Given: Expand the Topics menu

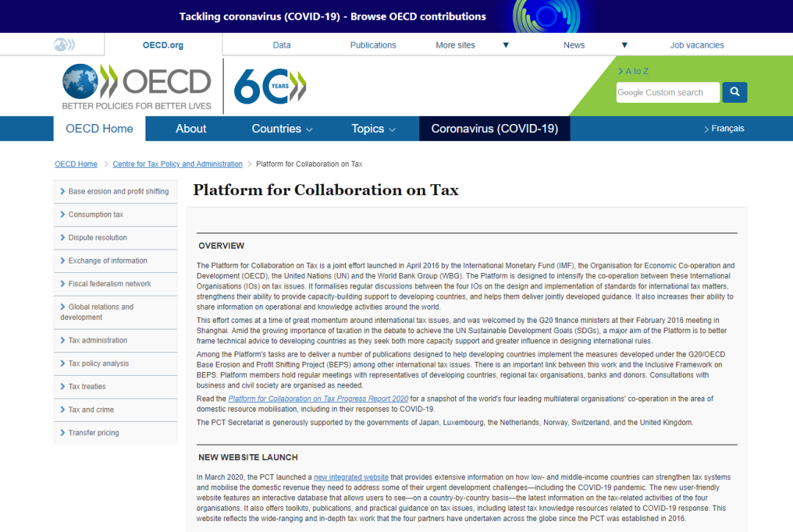Looking at the screenshot, I should click(x=373, y=129).
